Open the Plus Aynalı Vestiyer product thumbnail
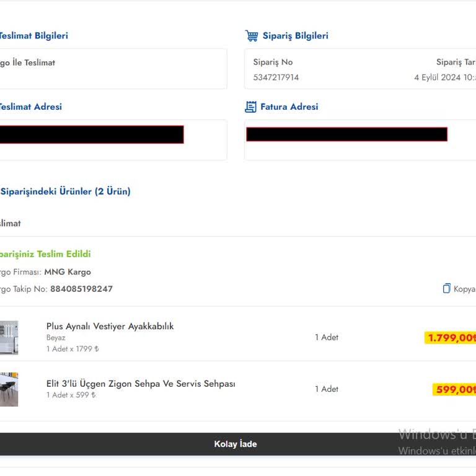 click(x=9, y=338)
